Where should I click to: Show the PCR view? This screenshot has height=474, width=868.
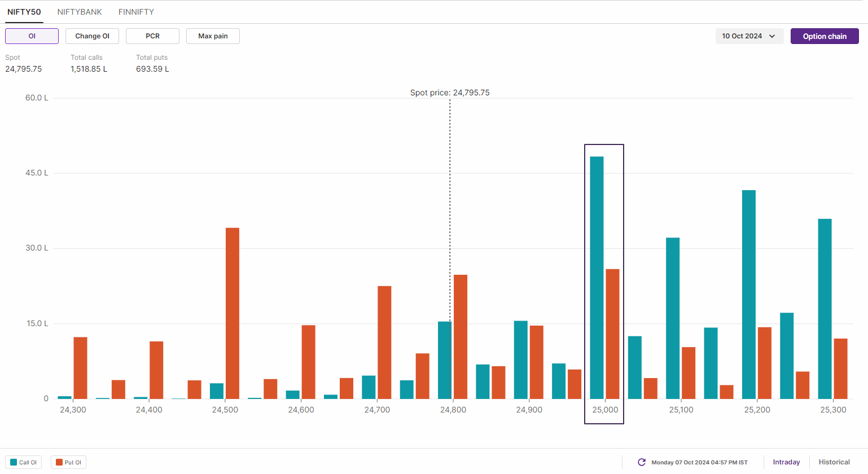[x=152, y=36]
